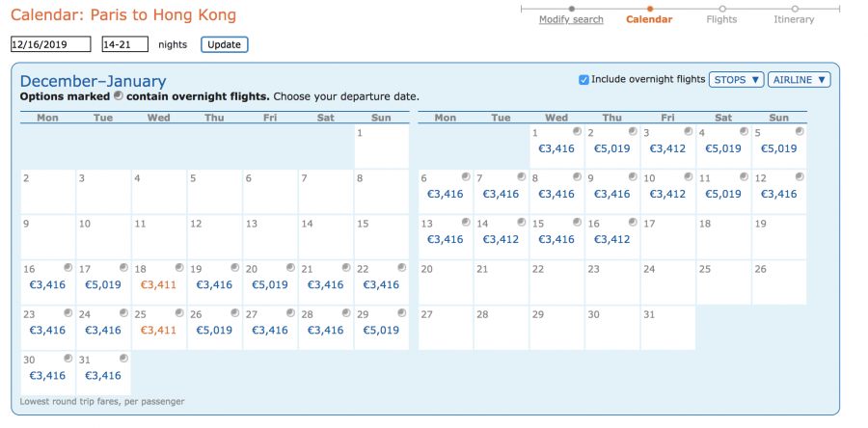Edit the nights range field
The image size is (868, 428).
124,44
